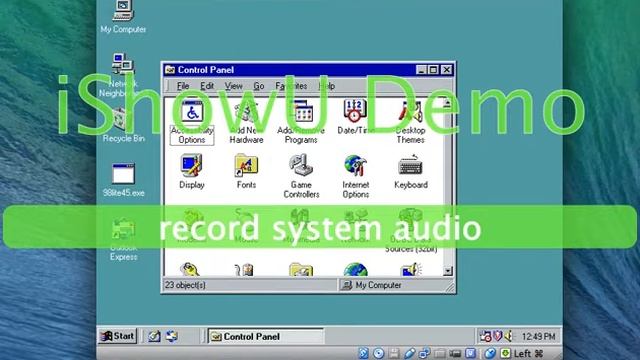This screenshot has height=360, width=640.
Task: Open Internet Options applet
Action: (356, 176)
